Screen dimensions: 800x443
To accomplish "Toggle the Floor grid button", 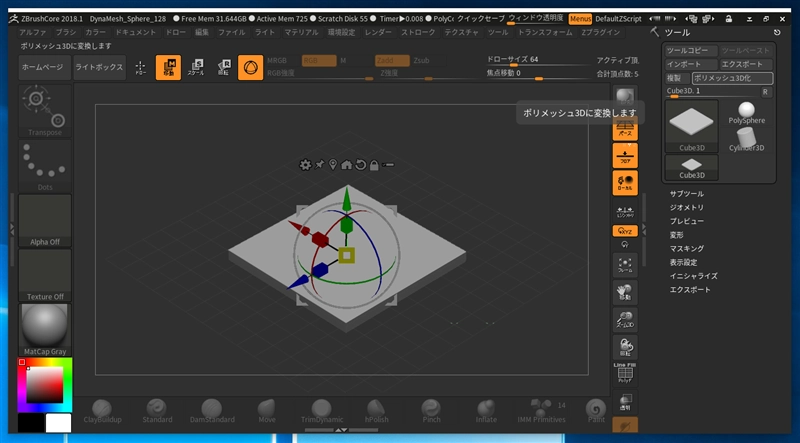I will 625,156.
